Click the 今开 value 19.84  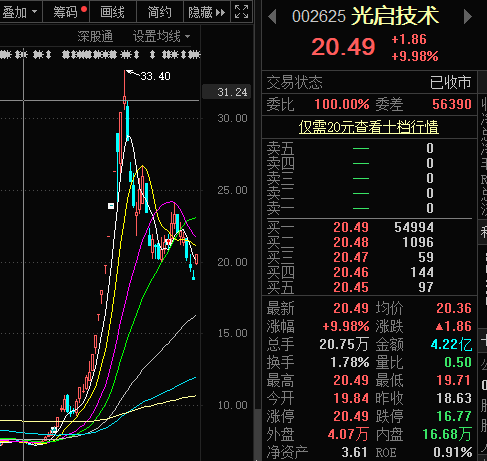pos(351,398)
